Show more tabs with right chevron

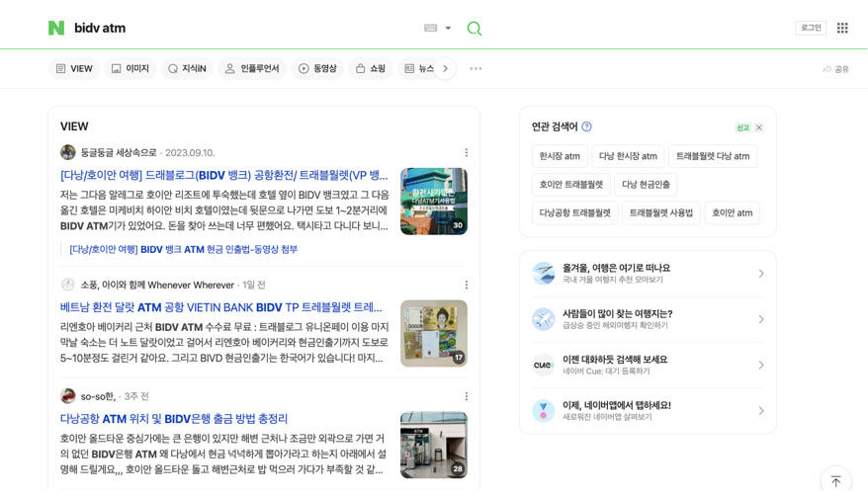[445, 68]
